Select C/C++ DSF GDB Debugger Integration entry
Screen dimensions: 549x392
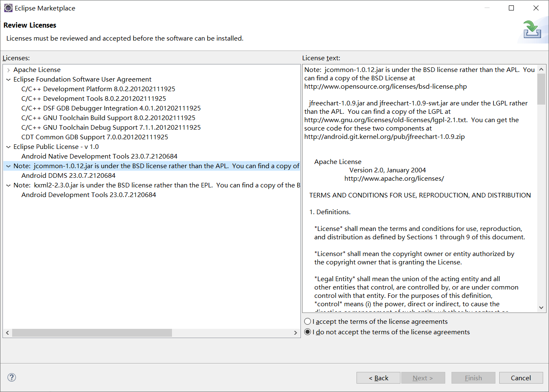[x=111, y=108]
